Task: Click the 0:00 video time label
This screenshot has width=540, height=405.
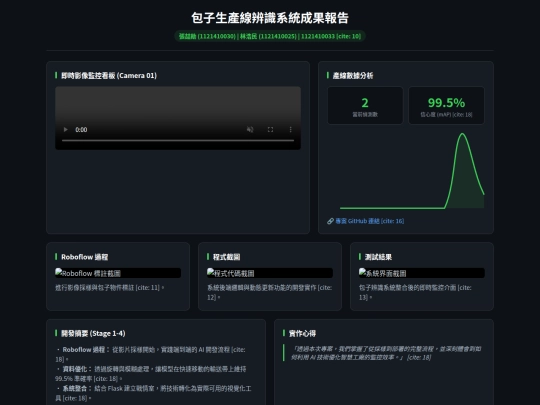Action: click(x=81, y=129)
